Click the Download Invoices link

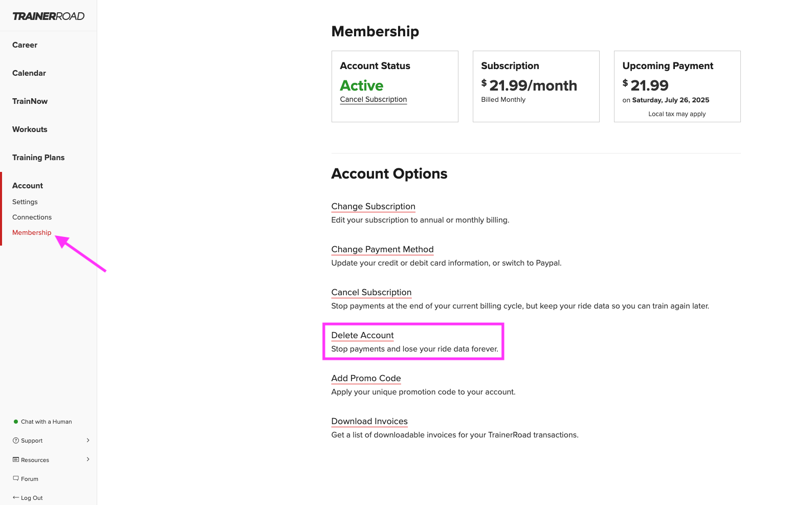coord(369,421)
